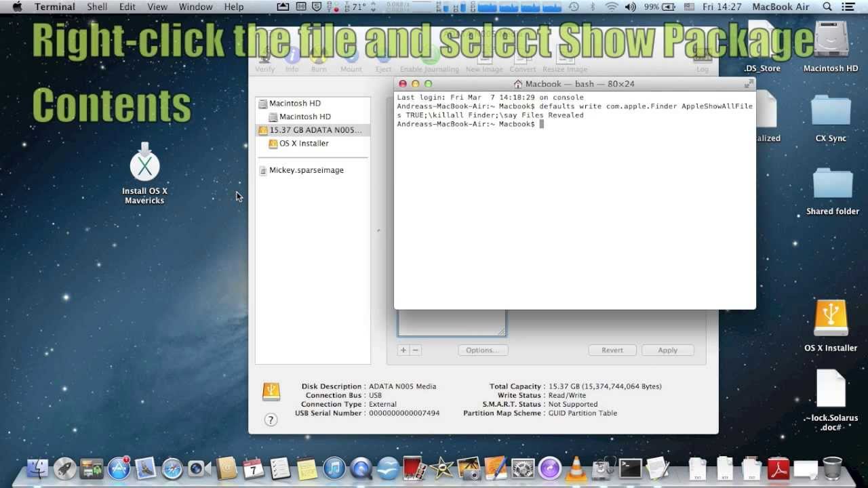868x488 pixels.
Task: Open Reminders from the Dock
Action: (x=280, y=468)
